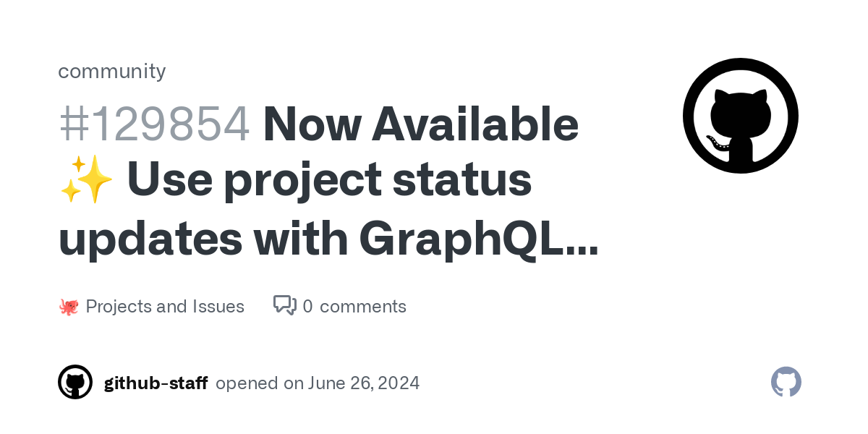Image resolution: width=868 pixels, height=434 pixels.
Task: Click discussion number #129854
Action: [x=154, y=124]
